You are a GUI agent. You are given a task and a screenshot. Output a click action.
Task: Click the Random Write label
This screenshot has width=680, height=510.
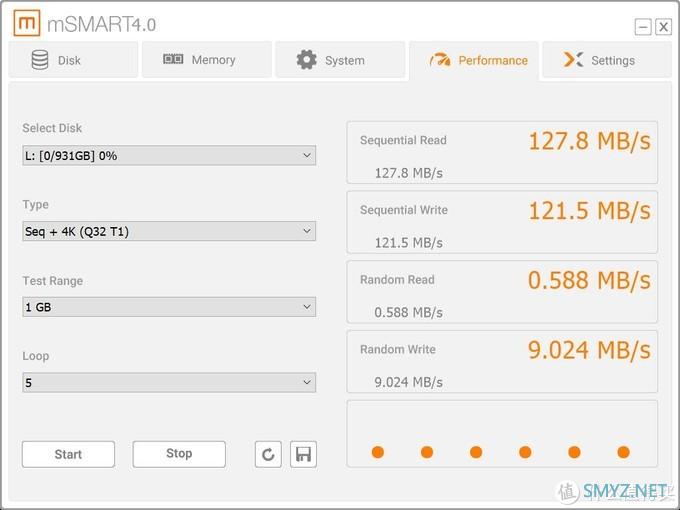pyautogui.click(x=398, y=350)
